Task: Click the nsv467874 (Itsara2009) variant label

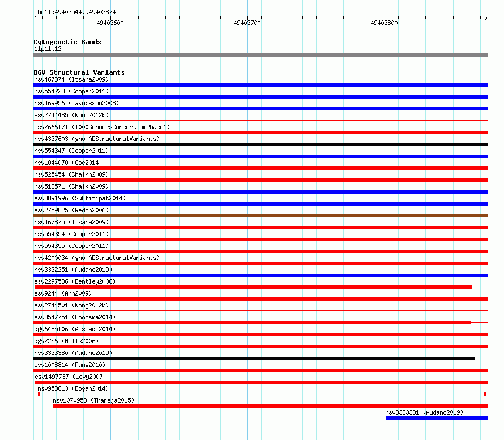Action: (71, 79)
